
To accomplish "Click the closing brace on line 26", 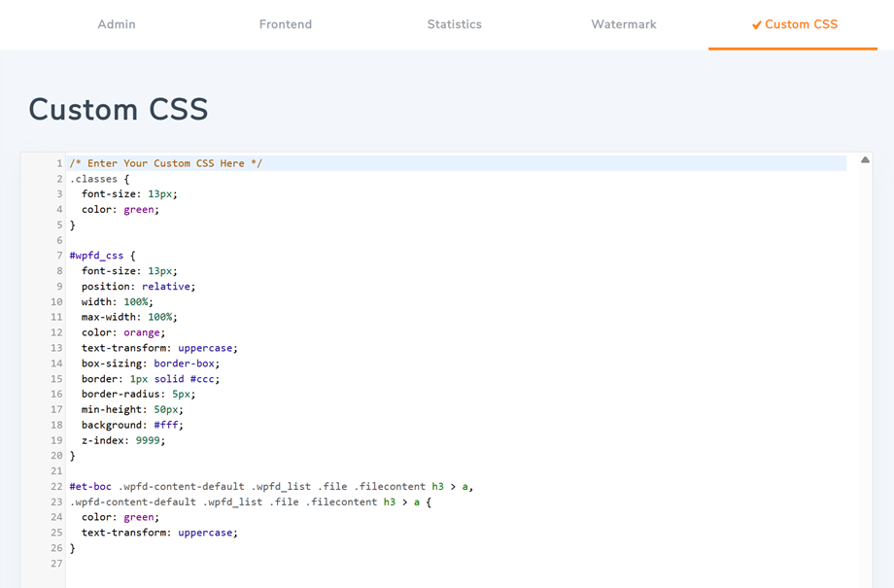I will (x=73, y=548).
